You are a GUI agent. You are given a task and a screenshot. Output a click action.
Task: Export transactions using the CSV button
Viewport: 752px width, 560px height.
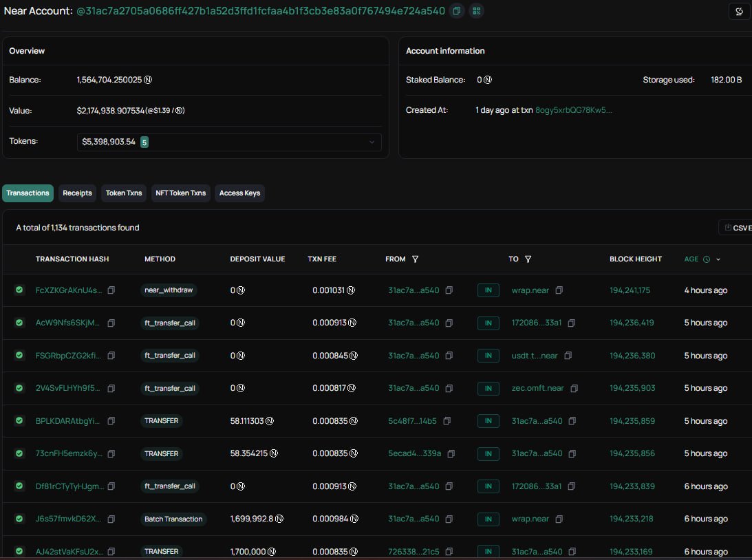point(736,228)
